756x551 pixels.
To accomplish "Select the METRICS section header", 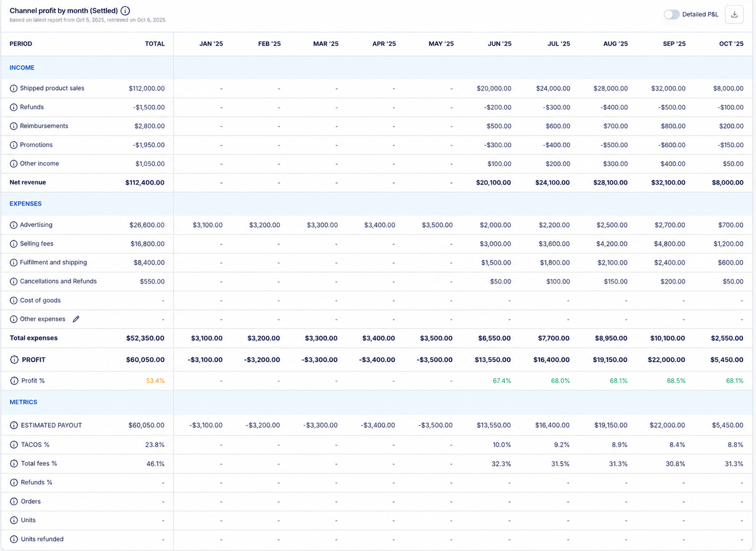I will click(x=23, y=402).
